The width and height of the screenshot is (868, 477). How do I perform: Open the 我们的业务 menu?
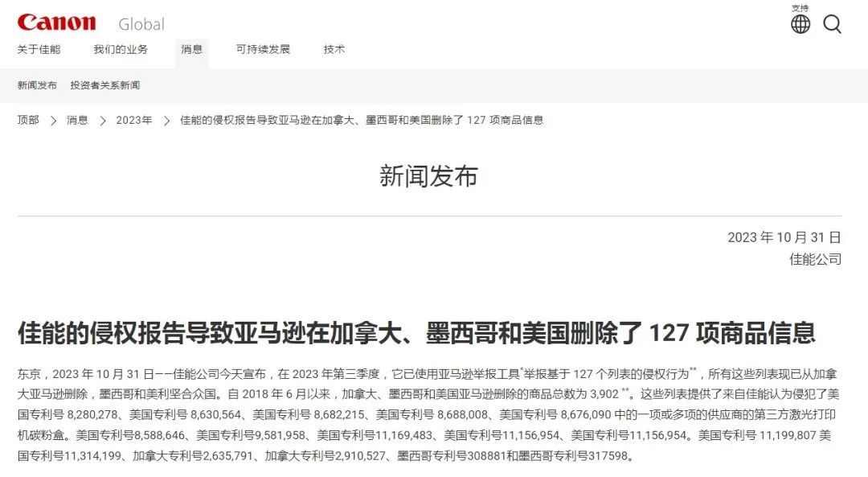pyautogui.click(x=121, y=49)
